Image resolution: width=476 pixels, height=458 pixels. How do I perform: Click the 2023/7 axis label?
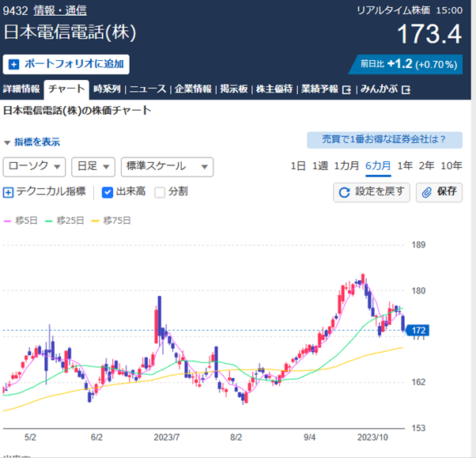167,437
